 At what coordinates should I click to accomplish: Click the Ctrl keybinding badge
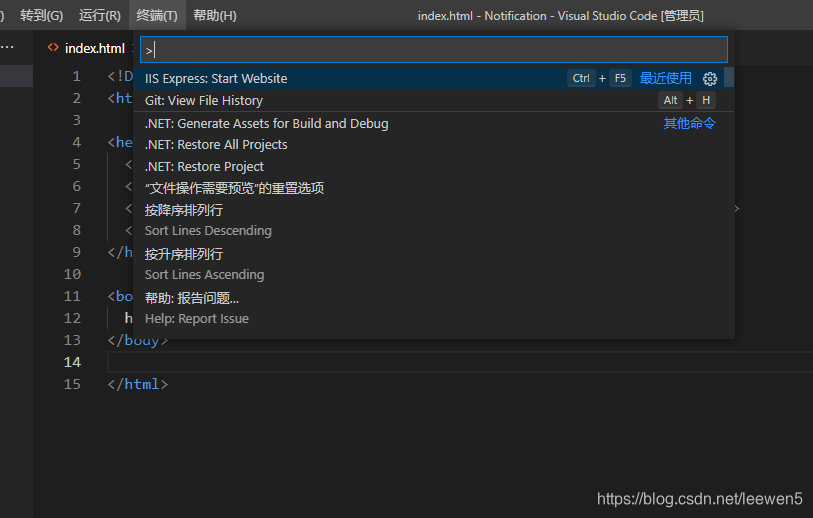[x=581, y=78]
